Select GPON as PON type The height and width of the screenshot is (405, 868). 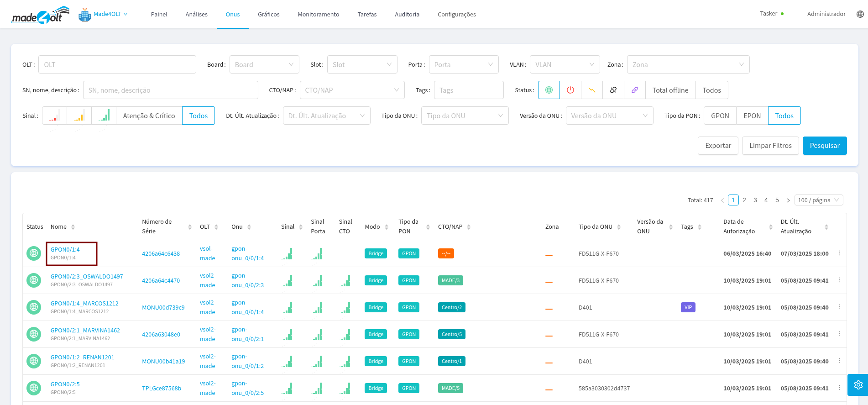pyautogui.click(x=720, y=116)
